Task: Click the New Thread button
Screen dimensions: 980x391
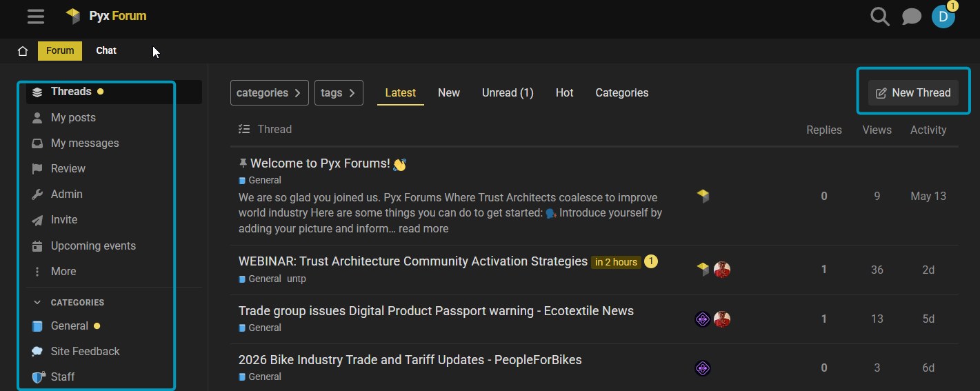Action: click(x=913, y=92)
